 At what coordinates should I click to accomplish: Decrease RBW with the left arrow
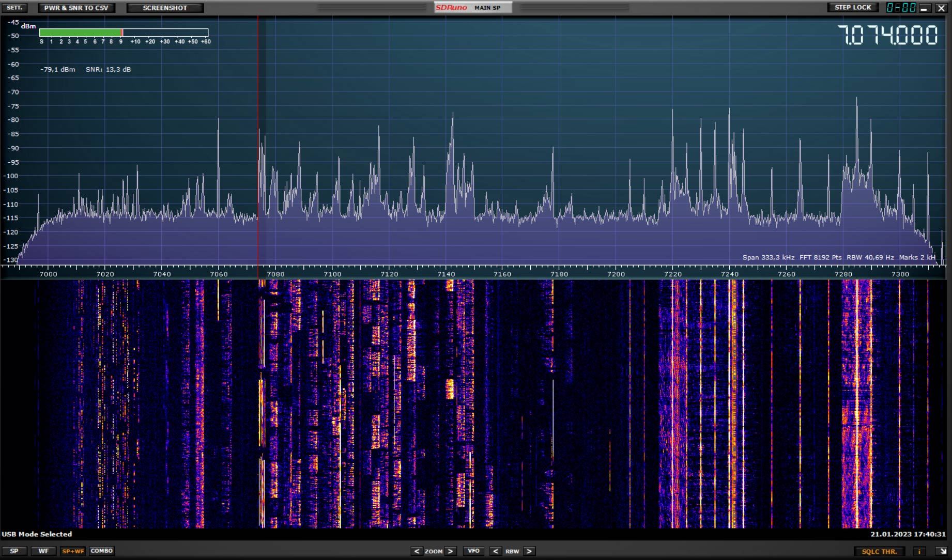tap(495, 551)
